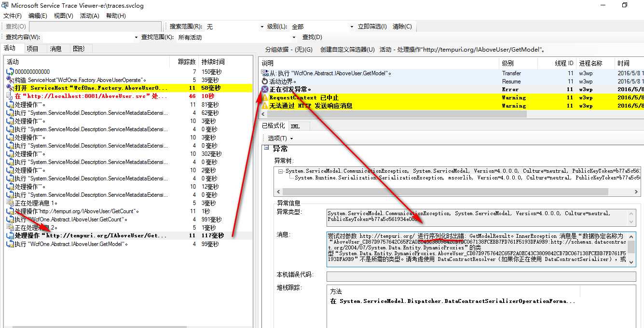Open the 分组依据 - (无)(G) menu
644x328 pixels.
[288, 49]
